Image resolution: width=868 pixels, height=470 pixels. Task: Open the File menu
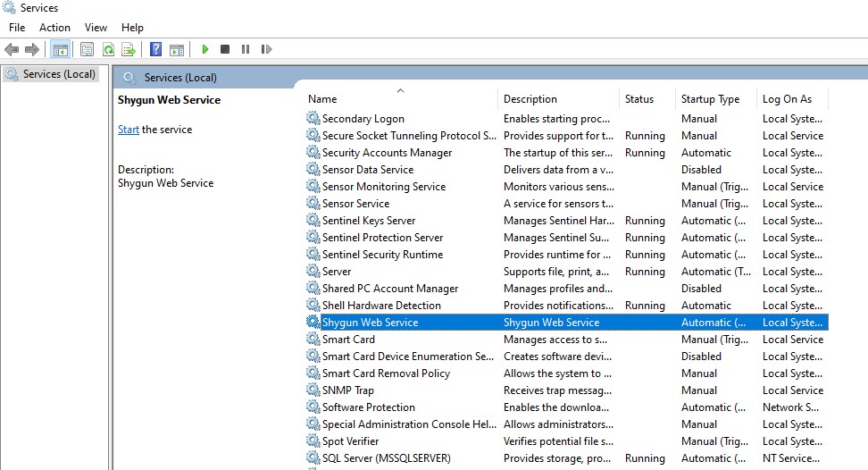coord(17,28)
